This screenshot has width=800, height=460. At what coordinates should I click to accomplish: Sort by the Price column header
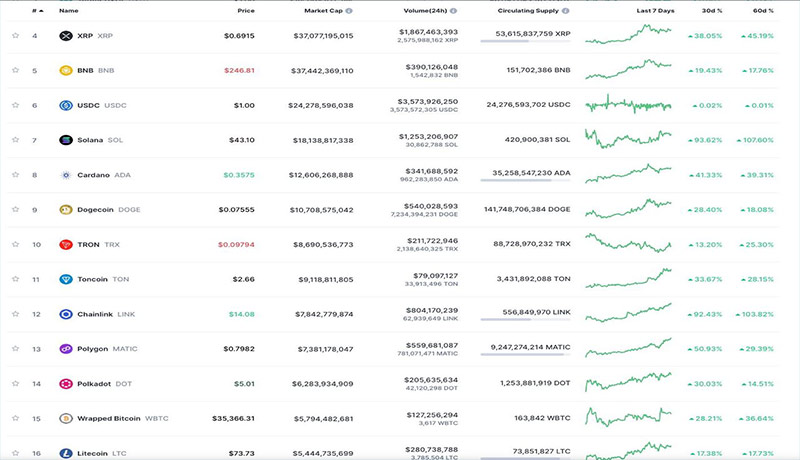click(x=246, y=10)
